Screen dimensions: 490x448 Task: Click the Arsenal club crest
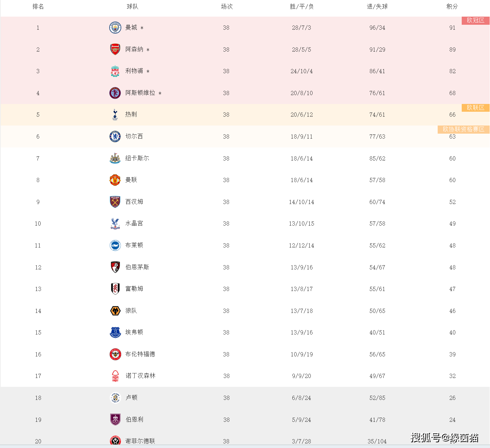(x=115, y=50)
